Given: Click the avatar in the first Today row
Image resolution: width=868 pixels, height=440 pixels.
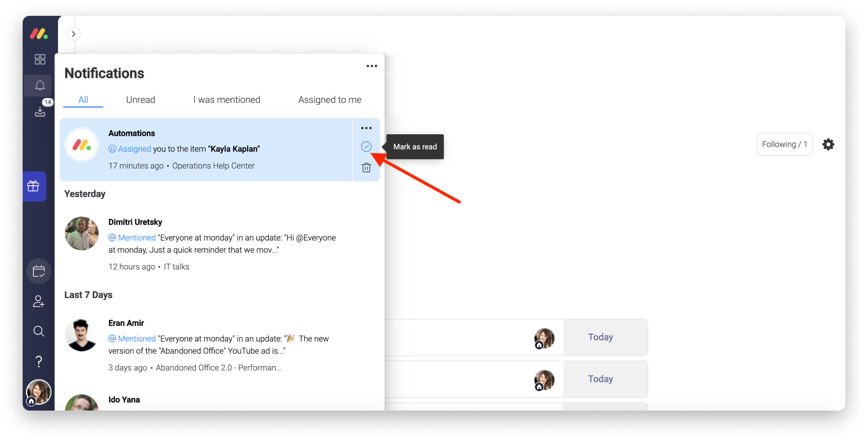Looking at the screenshot, I should 544,338.
